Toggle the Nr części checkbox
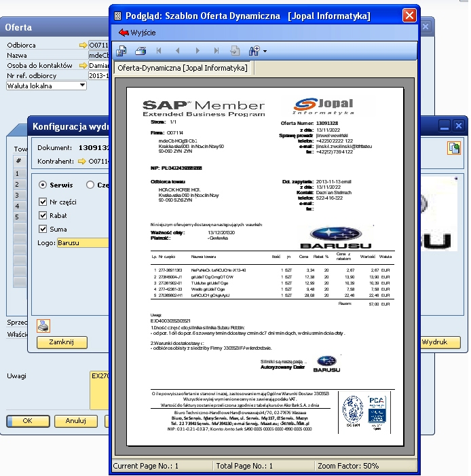Viewport: 471px width, 476px height. pos(43,202)
